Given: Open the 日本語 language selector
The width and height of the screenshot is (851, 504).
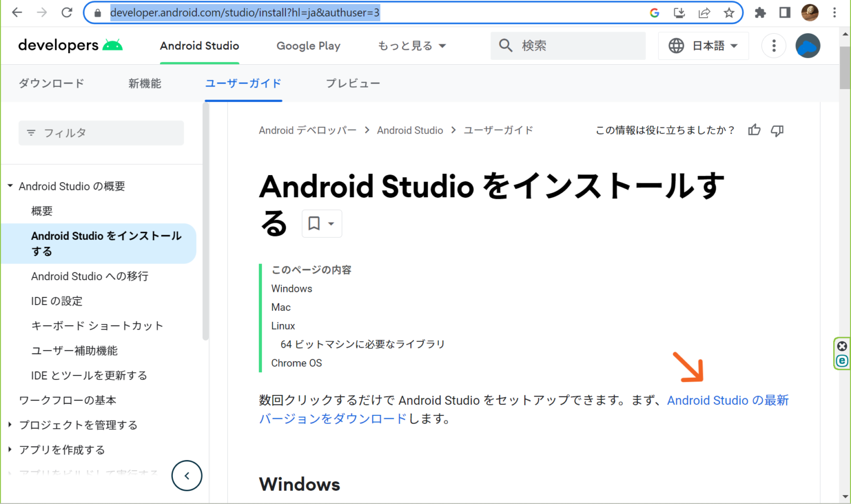Looking at the screenshot, I should (703, 45).
